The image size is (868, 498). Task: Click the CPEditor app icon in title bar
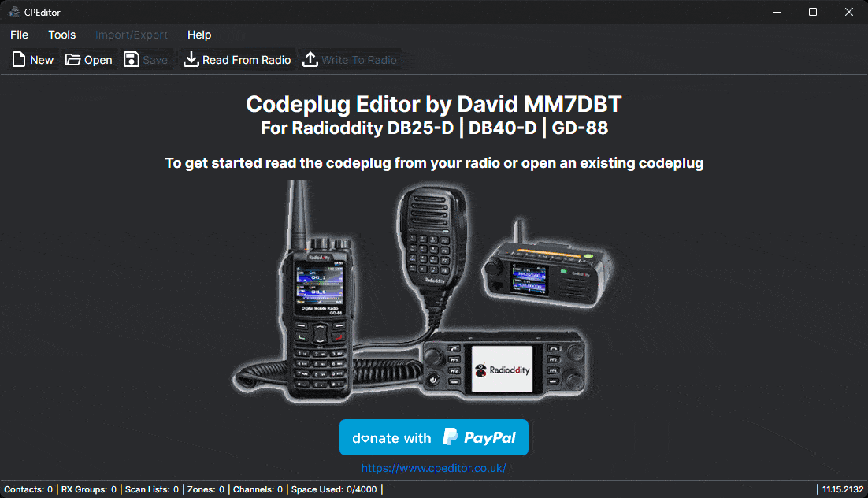tap(14, 12)
